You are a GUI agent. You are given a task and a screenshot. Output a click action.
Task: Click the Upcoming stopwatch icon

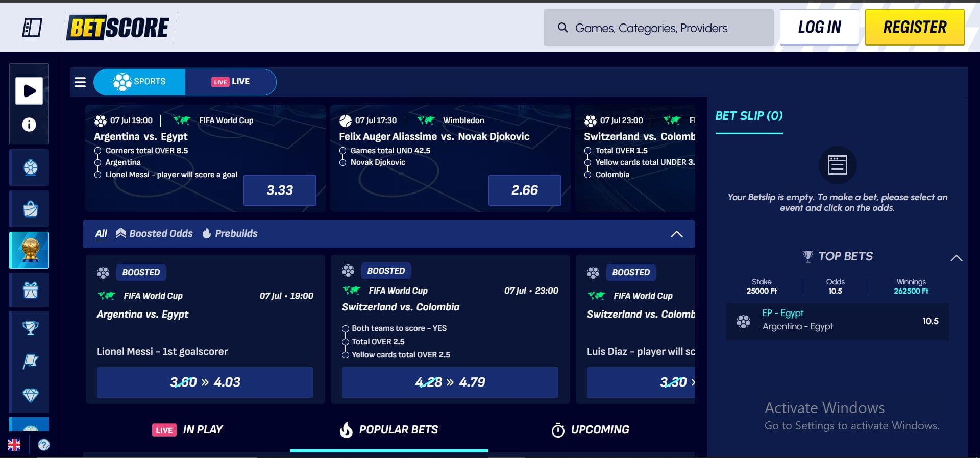(x=558, y=430)
